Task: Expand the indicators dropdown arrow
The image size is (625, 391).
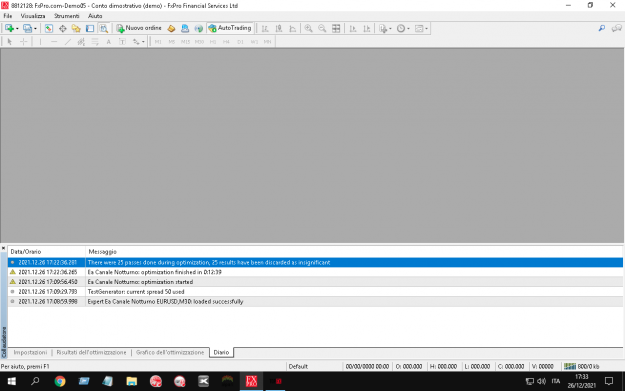Action: (390, 29)
